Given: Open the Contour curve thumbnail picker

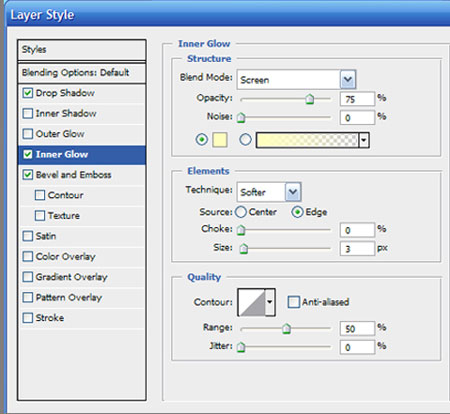Looking at the screenshot, I should coord(252,302).
